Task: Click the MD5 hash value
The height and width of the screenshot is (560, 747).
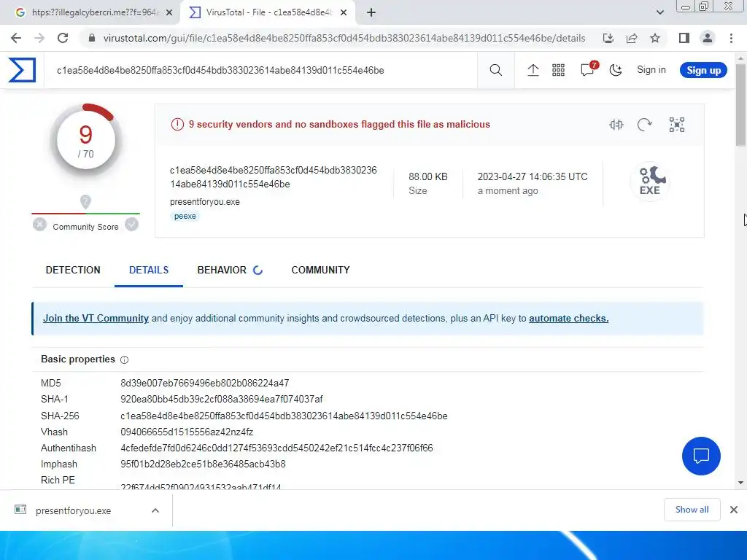Action: pos(205,384)
